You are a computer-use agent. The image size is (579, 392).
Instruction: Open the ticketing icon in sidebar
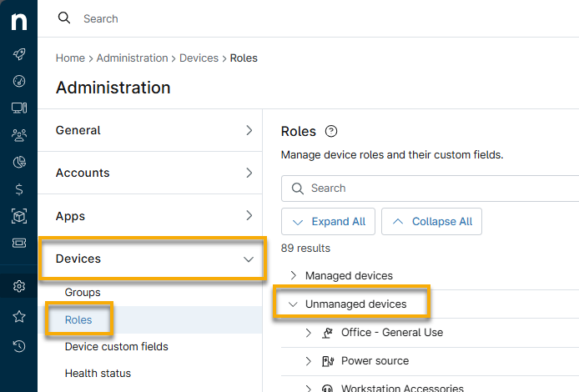(19, 243)
